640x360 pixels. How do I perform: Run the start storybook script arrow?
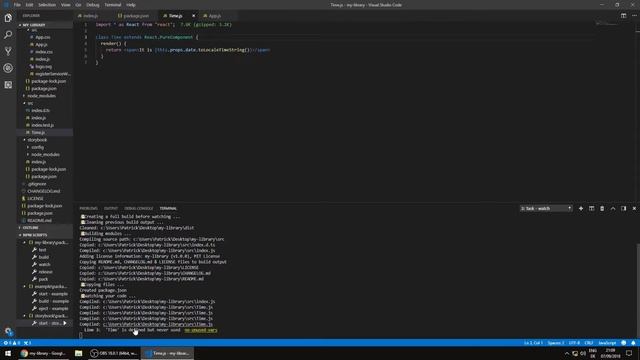pyautogui.click(x=65, y=323)
